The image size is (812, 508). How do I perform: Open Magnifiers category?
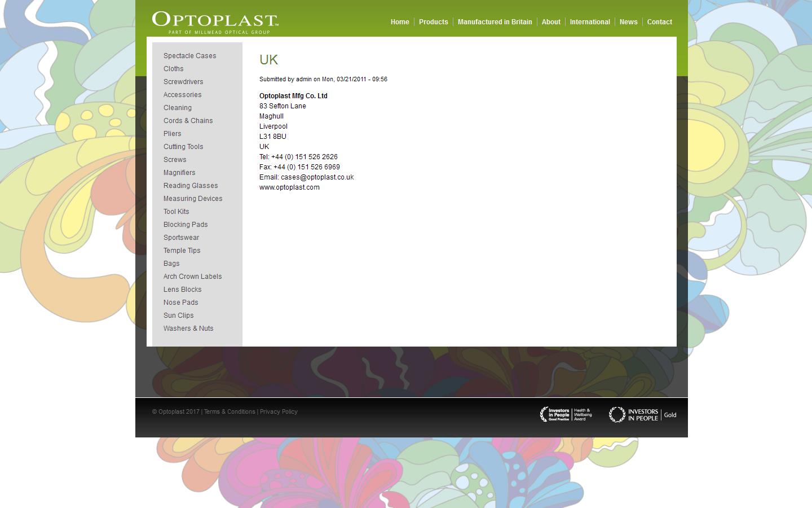179,173
